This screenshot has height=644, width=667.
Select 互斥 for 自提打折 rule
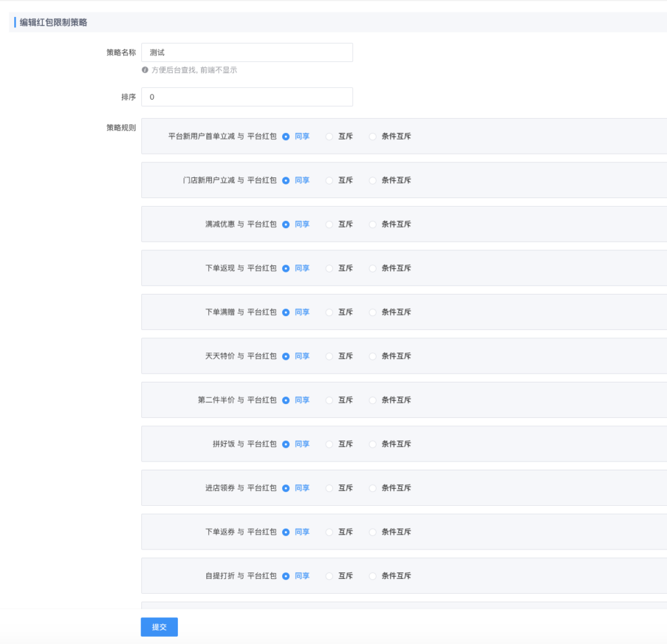click(x=330, y=576)
